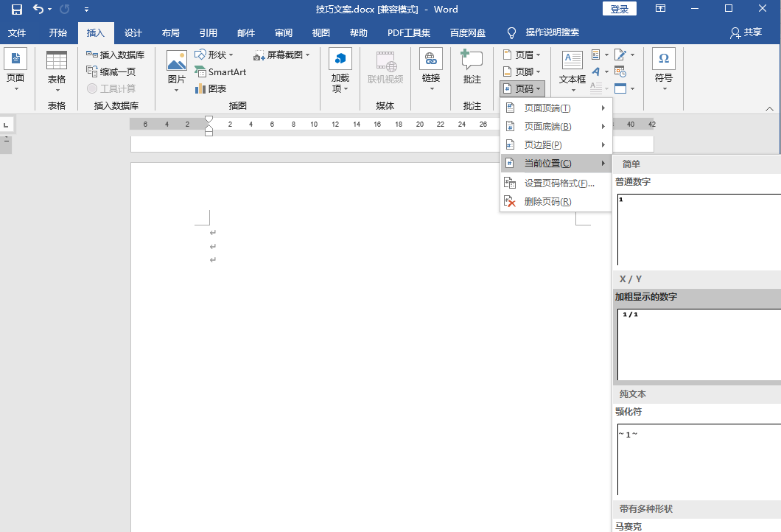781x532 pixels.
Task: Click the Undo arrow icon
Action: [x=38, y=10]
